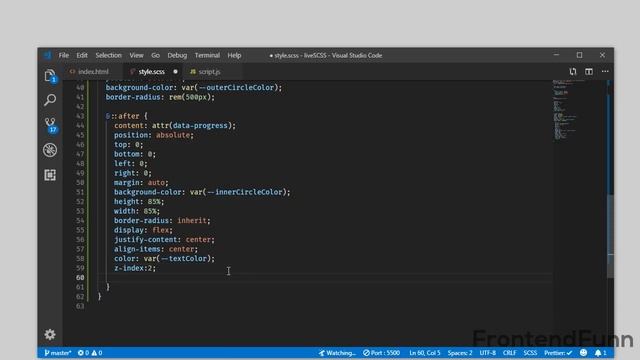640x360 pixels.
Task: Switch to the index.html tab
Action: point(93,71)
